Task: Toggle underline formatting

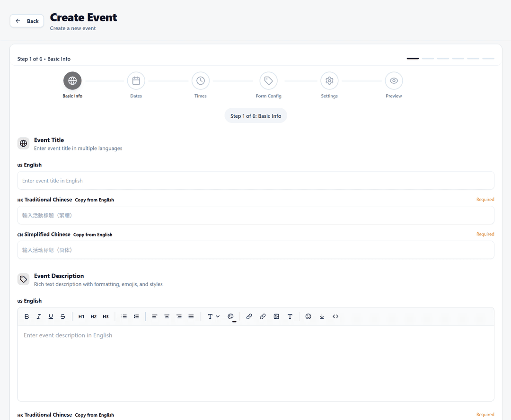Action: coord(51,316)
